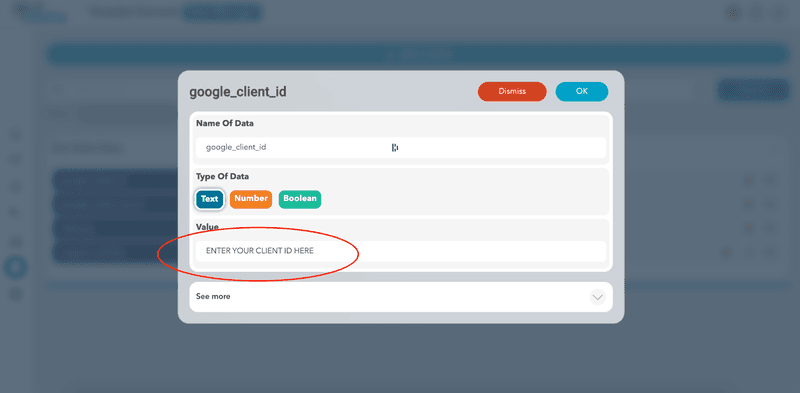Confirm the dialog with OK

[x=582, y=91]
